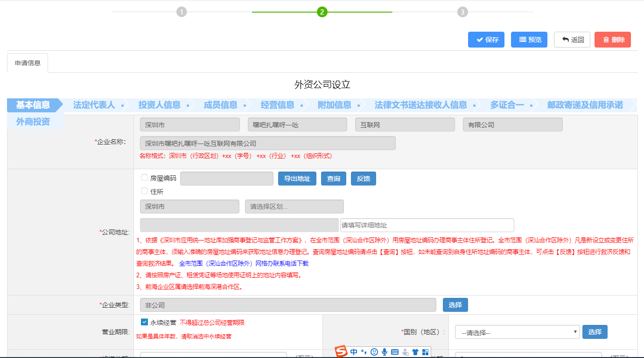Toggle full-width punctuation in Sogou toolbar
Viewport: 644px width, 358px height.
364,352
